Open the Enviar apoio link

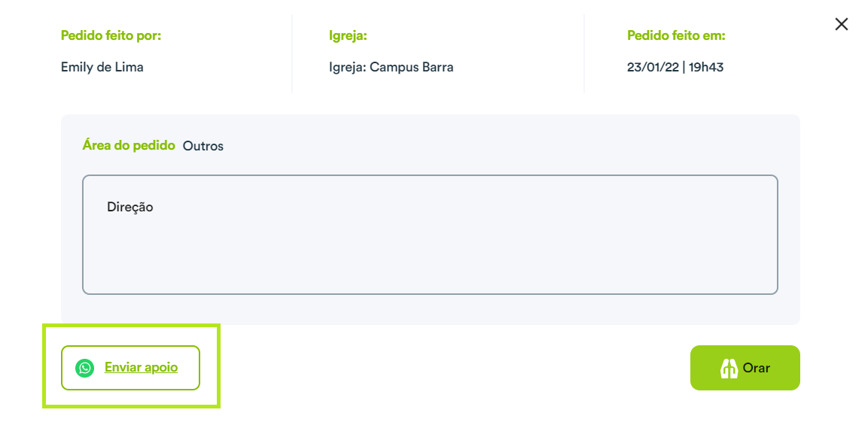pos(141,367)
